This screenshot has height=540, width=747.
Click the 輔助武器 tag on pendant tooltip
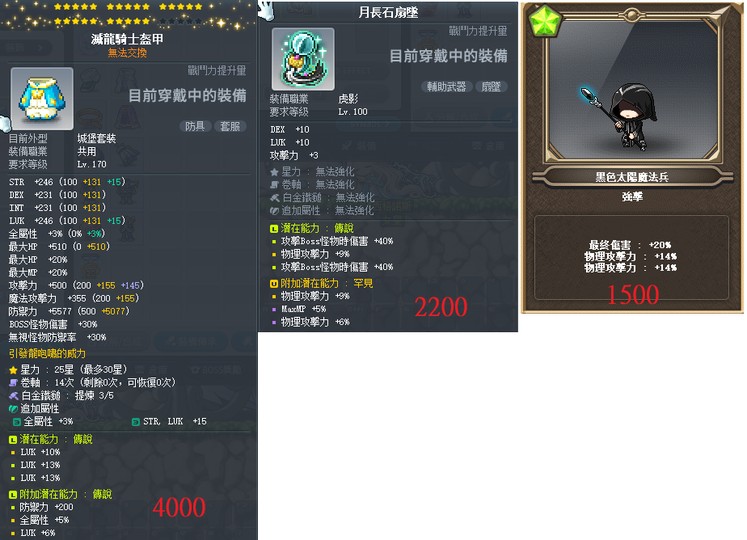tap(446, 87)
